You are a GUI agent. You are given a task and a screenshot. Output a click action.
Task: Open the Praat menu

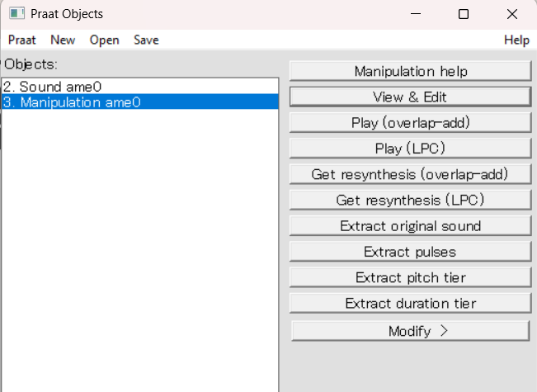point(22,40)
